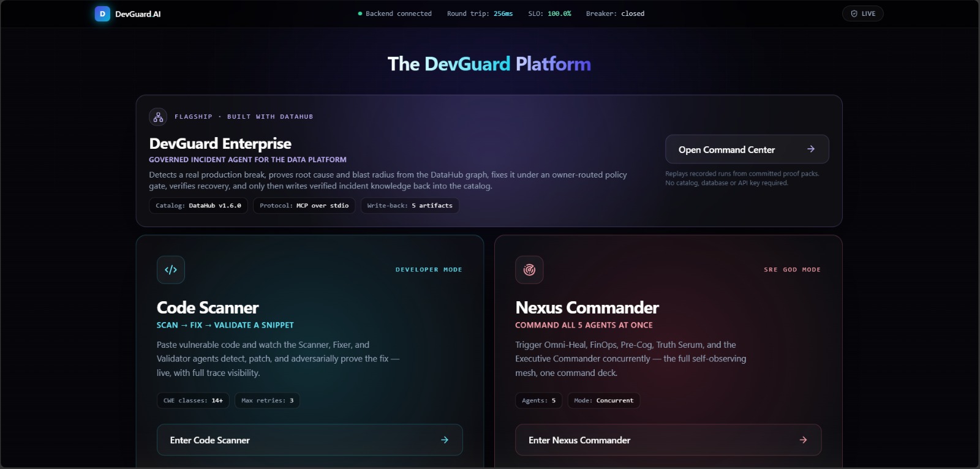Click the Nexus Commander radar icon
Screen dimensions: 980x469
(x=529, y=269)
